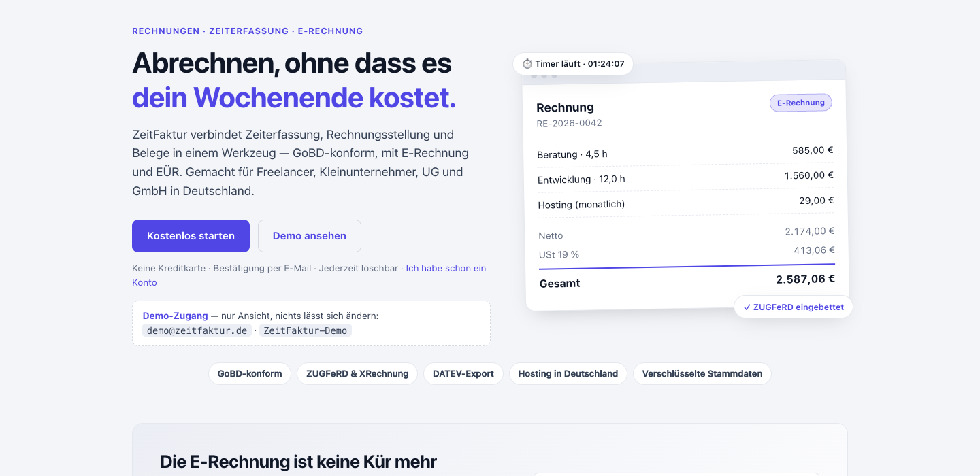This screenshot has width=980, height=476.
Task: Click the stopwatch icon in timer badge
Action: pyautogui.click(x=527, y=64)
